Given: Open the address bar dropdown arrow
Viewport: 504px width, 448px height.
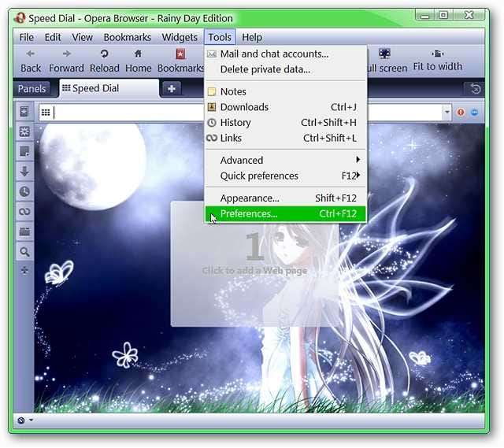Looking at the screenshot, I should (447, 112).
